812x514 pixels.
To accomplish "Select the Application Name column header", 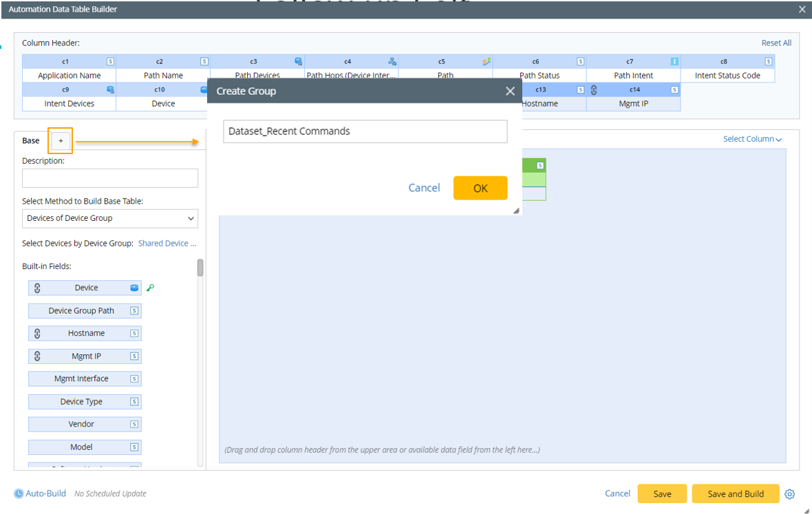I will click(69, 76).
